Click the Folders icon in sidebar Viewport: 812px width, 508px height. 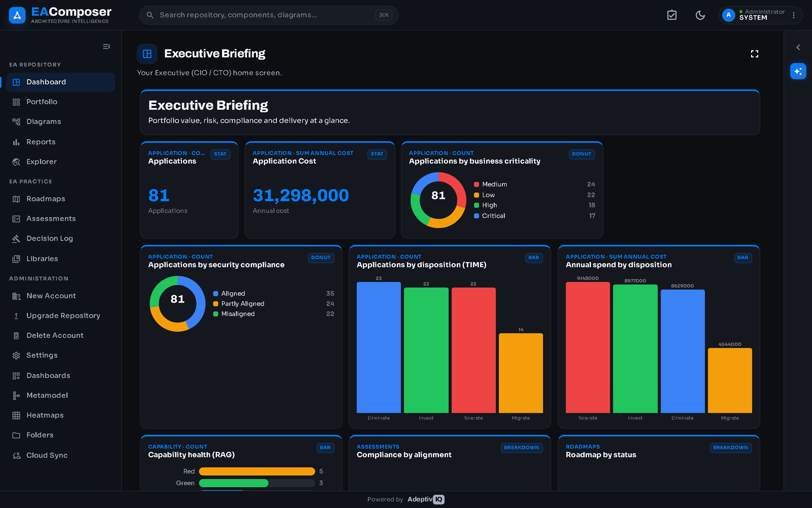tap(16, 435)
